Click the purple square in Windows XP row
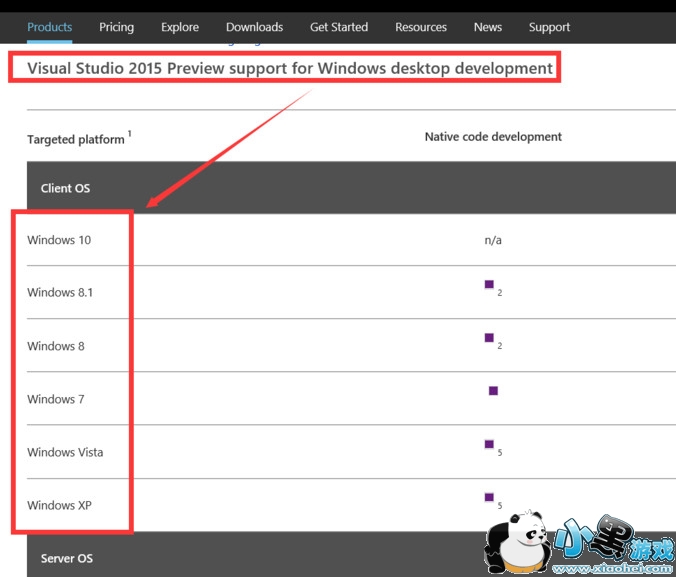This screenshot has width=676, height=577. pos(489,497)
